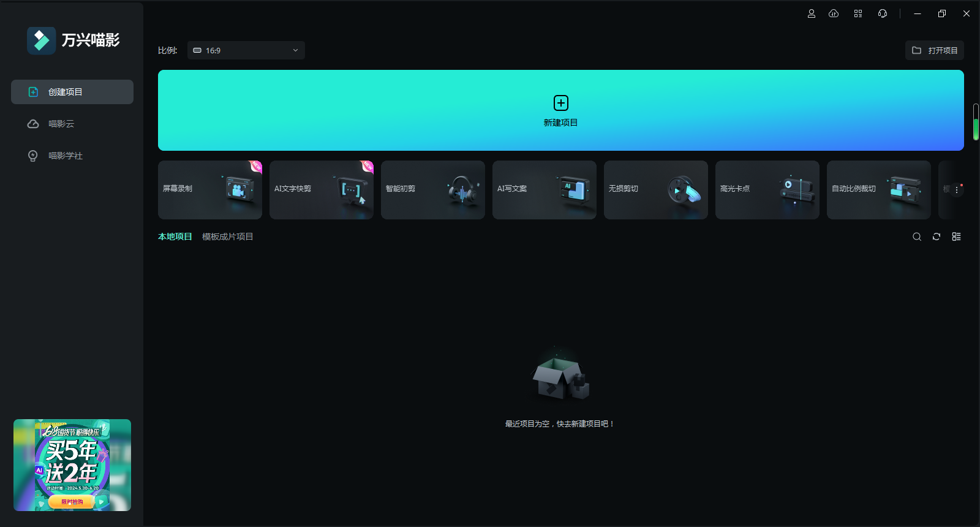The height and width of the screenshot is (527, 980).
Task: Switch to the 本地项目 tab
Action: click(175, 237)
